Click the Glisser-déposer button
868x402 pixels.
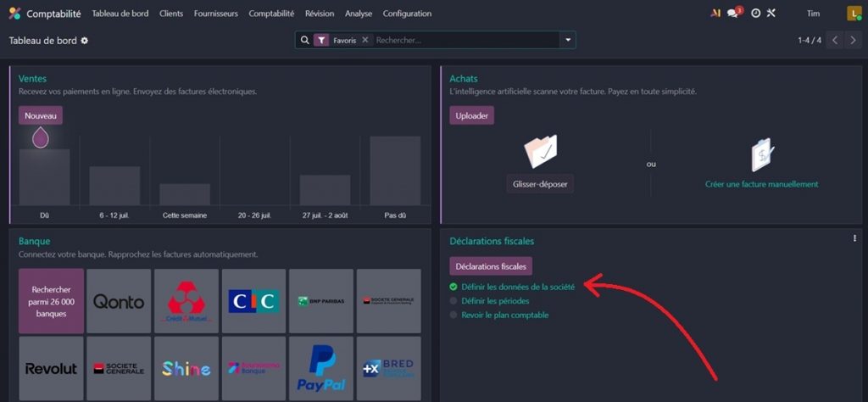[540, 184]
